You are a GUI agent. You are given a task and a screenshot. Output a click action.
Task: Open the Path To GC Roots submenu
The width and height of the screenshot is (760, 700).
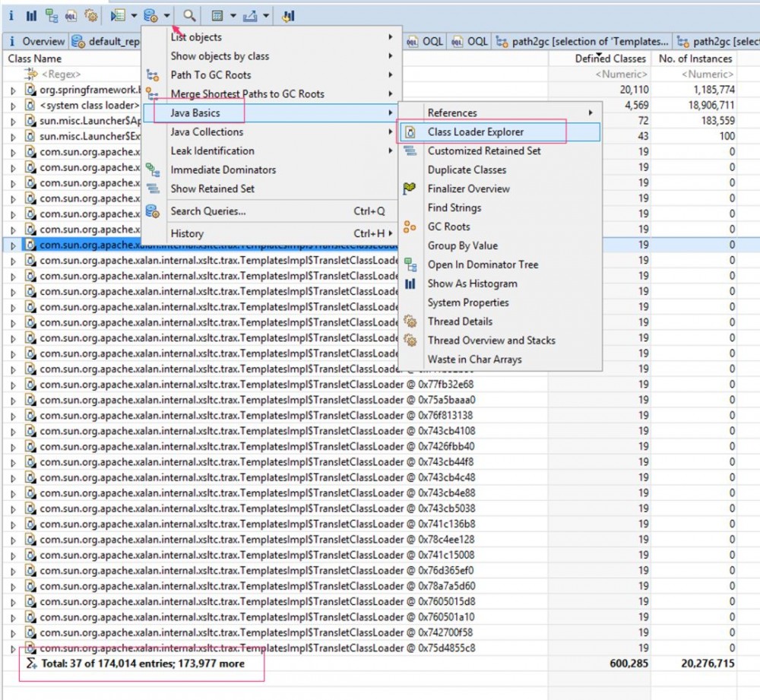pyautogui.click(x=270, y=74)
